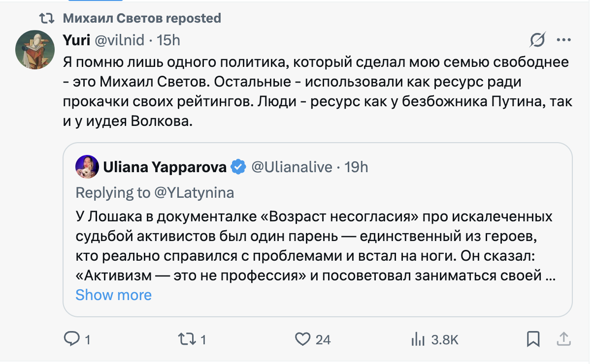Image resolution: width=595 pixels, height=364 pixels.
Task: Click the share upload icon
Action: [563, 338]
